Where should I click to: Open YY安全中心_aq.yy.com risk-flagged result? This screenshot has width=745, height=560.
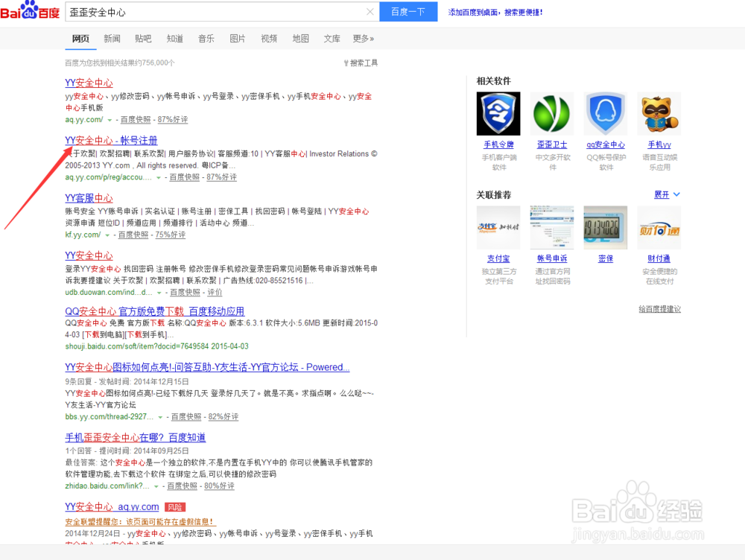[112, 506]
